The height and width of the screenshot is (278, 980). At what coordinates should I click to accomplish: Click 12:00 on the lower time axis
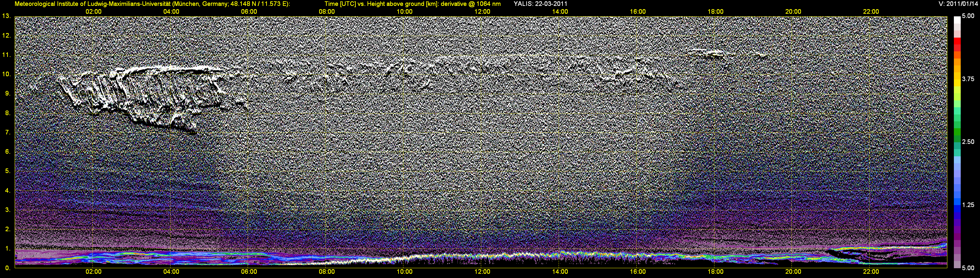[x=482, y=271]
